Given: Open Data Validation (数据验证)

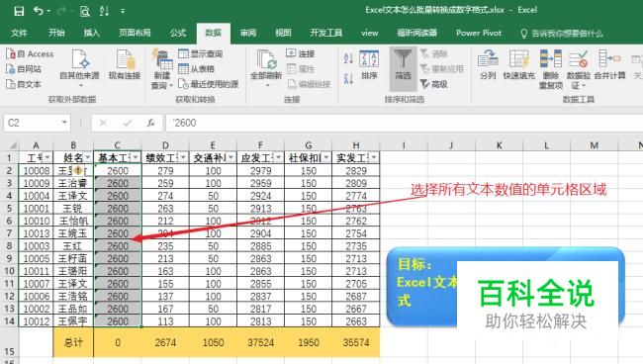Looking at the screenshot, I should tap(579, 69).
